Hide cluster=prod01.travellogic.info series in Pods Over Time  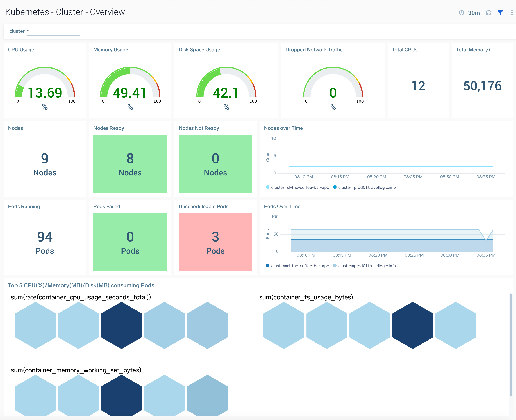(365, 266)
